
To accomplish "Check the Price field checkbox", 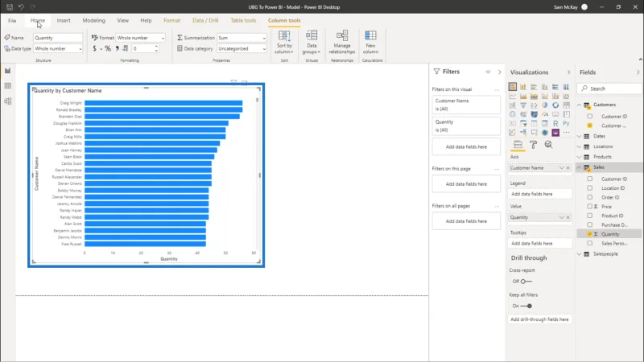I will point(590,207).
